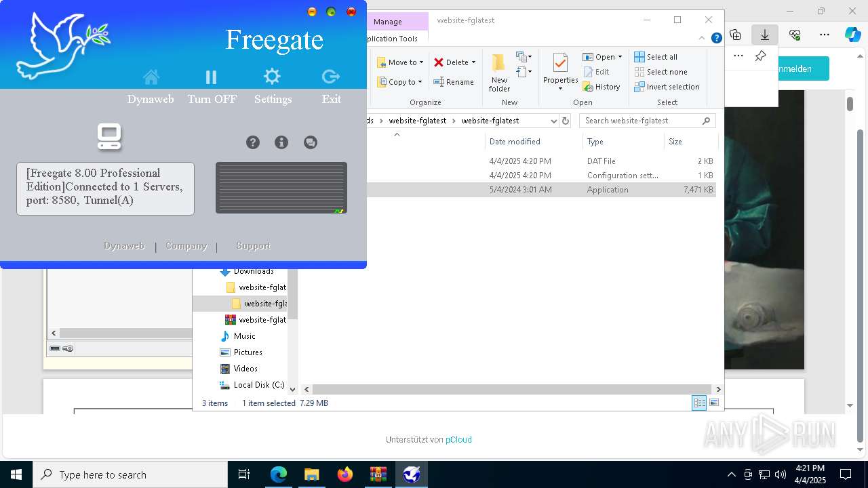Viewport: 868px width, 488px height.
Task: Open Support link in Freegate
Action: click(253, 246)
